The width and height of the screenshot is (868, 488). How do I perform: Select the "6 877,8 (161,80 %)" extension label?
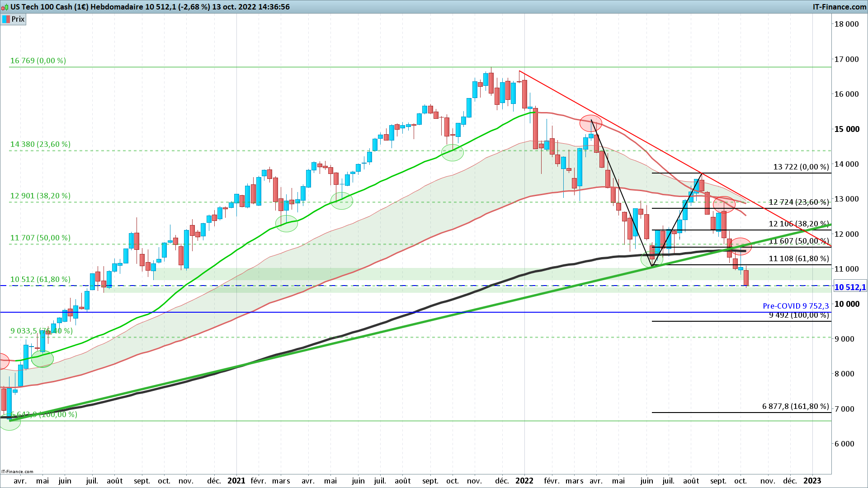coord(796,406)
